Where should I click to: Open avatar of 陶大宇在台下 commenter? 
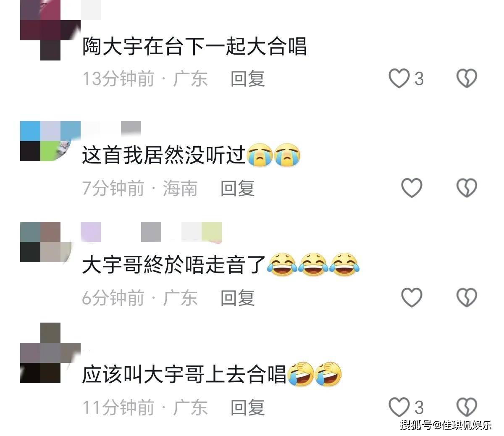[x=50, y=30]
